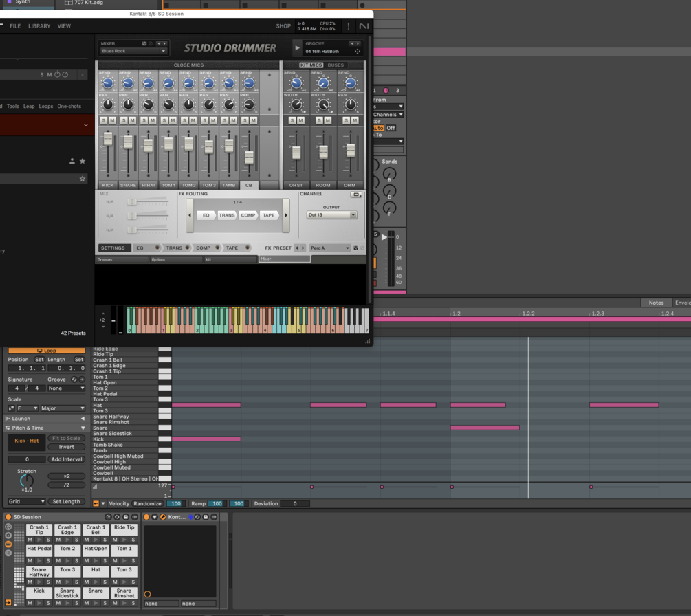Open the Blues Rock mixer preset dropdown

(133, 51)
